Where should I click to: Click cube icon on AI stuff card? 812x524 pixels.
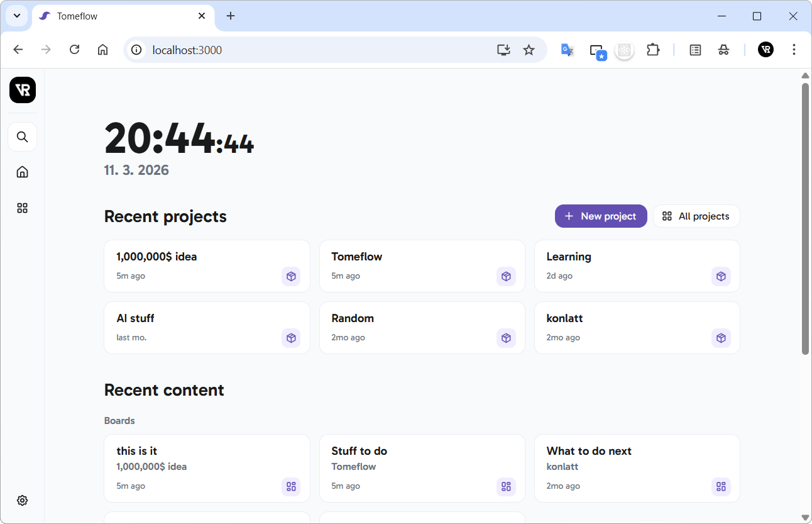tap(291, 338)
